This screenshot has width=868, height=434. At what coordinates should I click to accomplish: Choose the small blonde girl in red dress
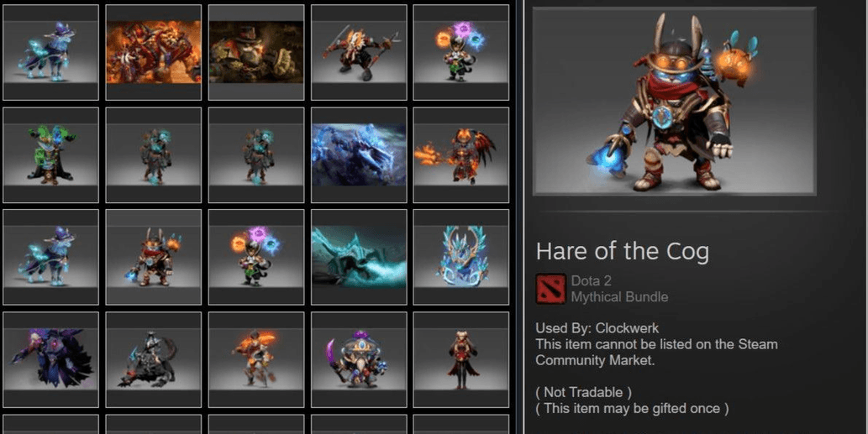click(x=461, y=359)
